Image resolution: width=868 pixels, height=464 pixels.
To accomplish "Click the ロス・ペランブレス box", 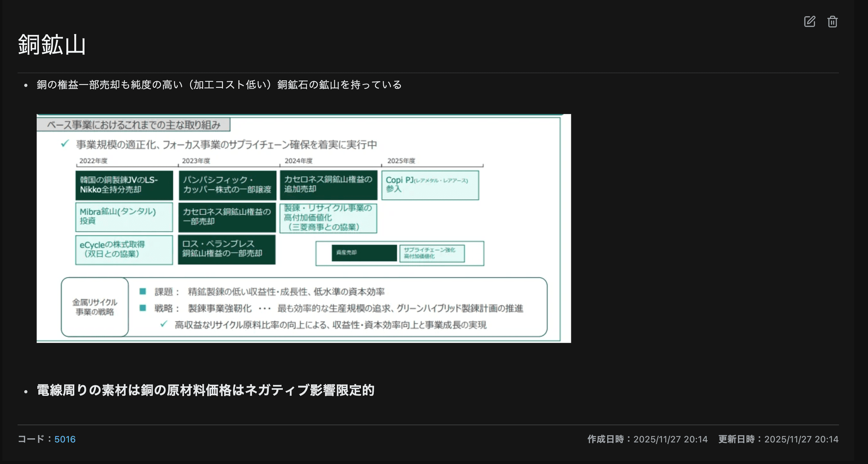I will coord(227,250).
